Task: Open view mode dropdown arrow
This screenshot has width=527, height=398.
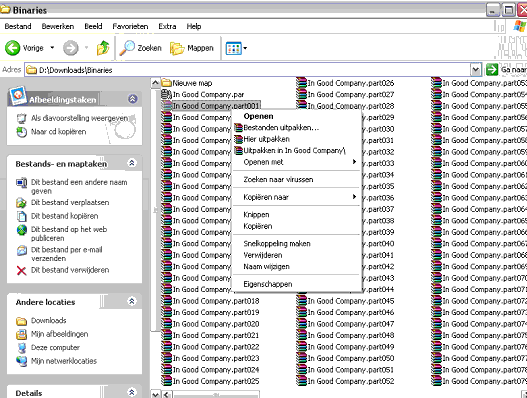Action: [x=245, y=48]
